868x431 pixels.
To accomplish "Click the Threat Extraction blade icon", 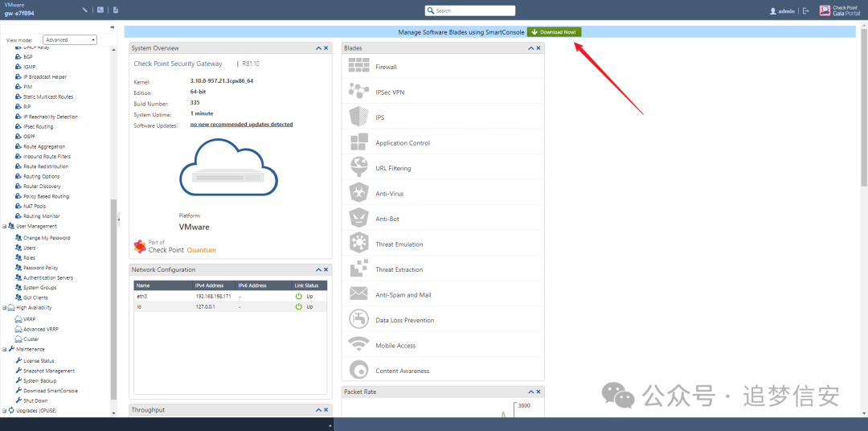I will 358,269.
